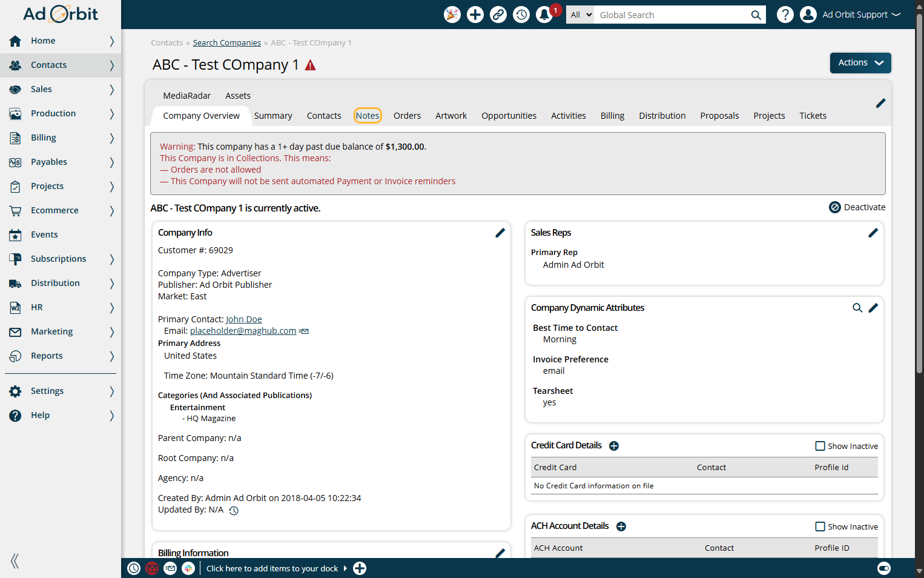Click placeholder@maghub.com email link

pos(243,331)
